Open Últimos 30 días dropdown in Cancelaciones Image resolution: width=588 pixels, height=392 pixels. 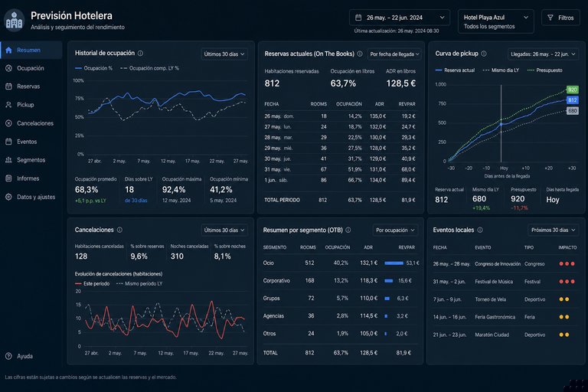point(224,230)
